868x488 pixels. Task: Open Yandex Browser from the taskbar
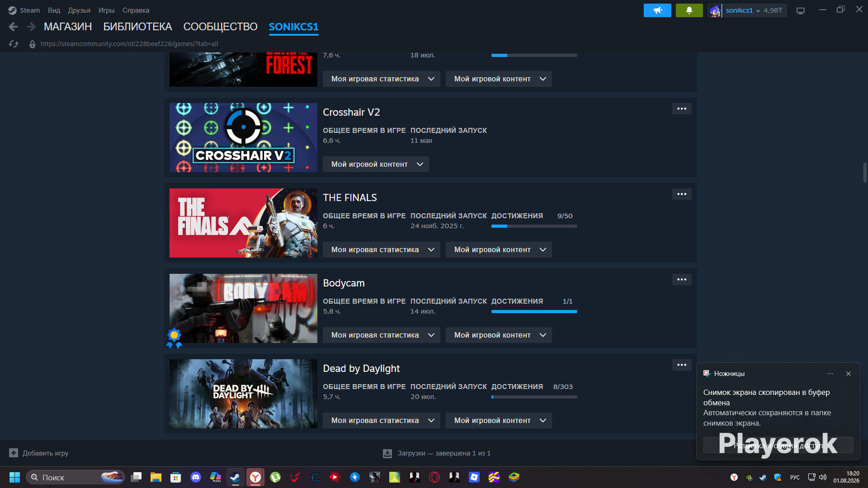(255, 477)
